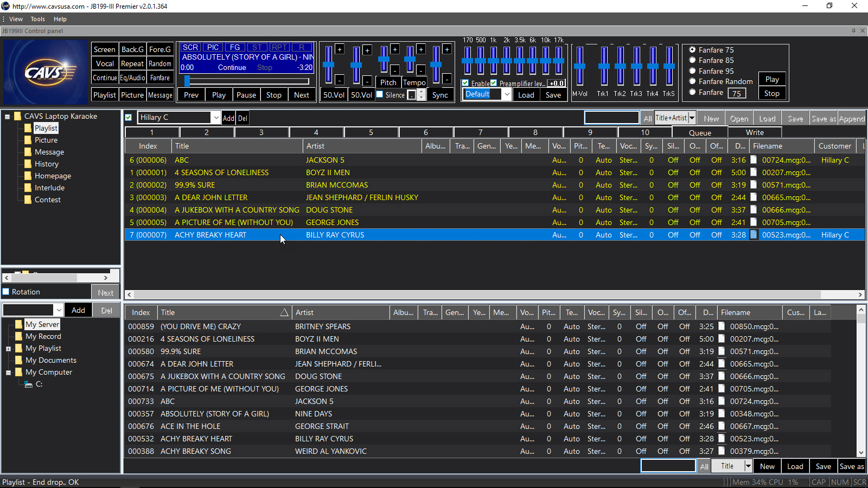Click the Homepage folder icon
This screenshot has width=868, height=488.
click(28, 176)
